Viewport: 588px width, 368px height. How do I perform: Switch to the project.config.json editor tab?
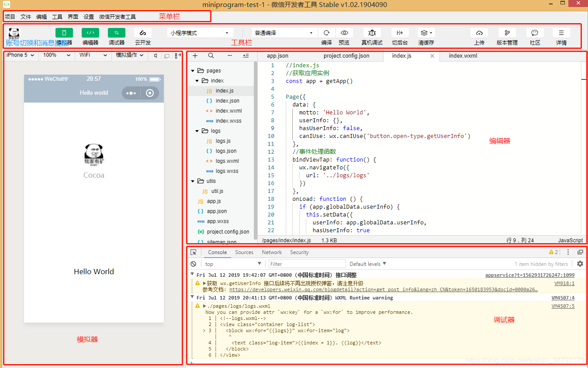[346, 56]
